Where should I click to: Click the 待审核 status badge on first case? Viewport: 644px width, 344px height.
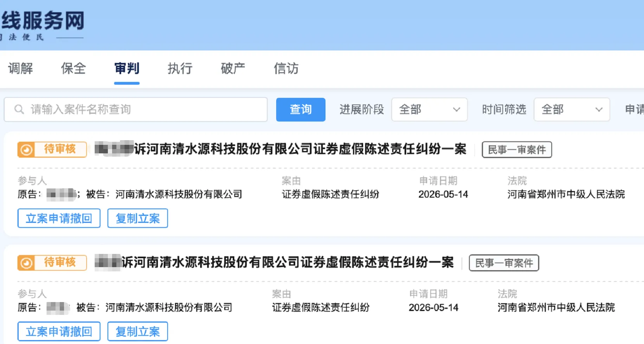click(52, 149)
